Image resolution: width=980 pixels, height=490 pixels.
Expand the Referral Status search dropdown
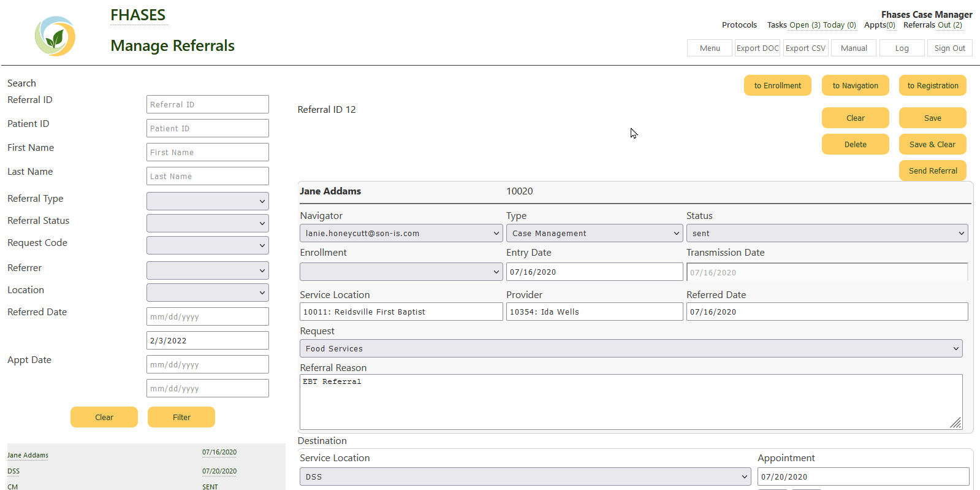[208, 223]
